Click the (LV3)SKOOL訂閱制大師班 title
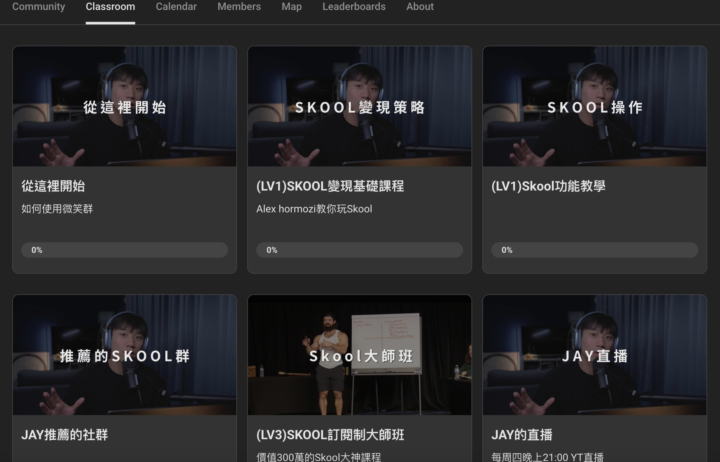Screen dimensions: 720x462 click(330, 435)
